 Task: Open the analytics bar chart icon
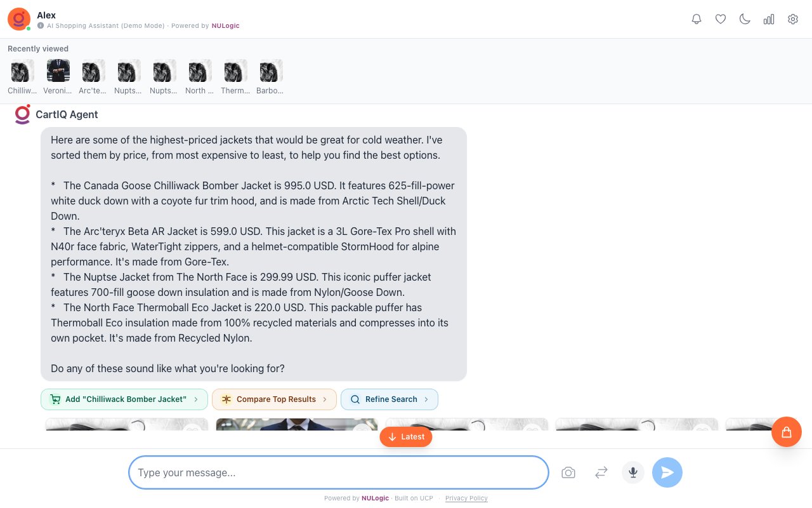tap(769, 19)
